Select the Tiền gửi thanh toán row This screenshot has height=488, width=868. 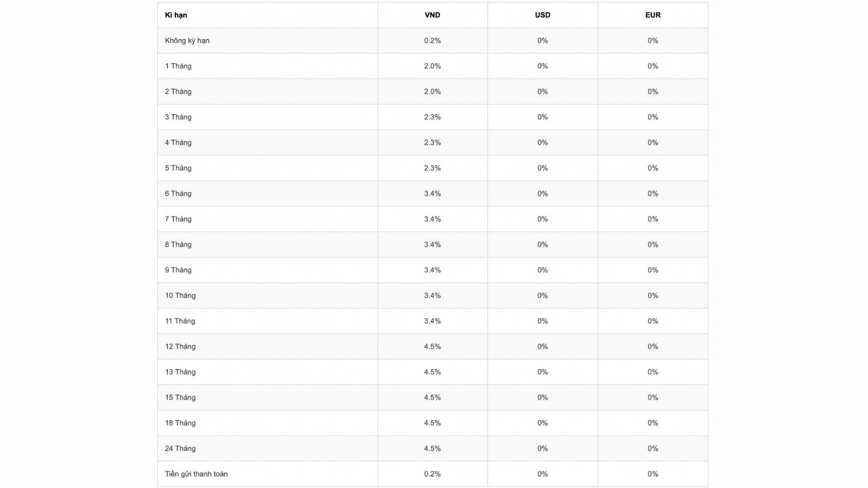(x=196, y=474)
